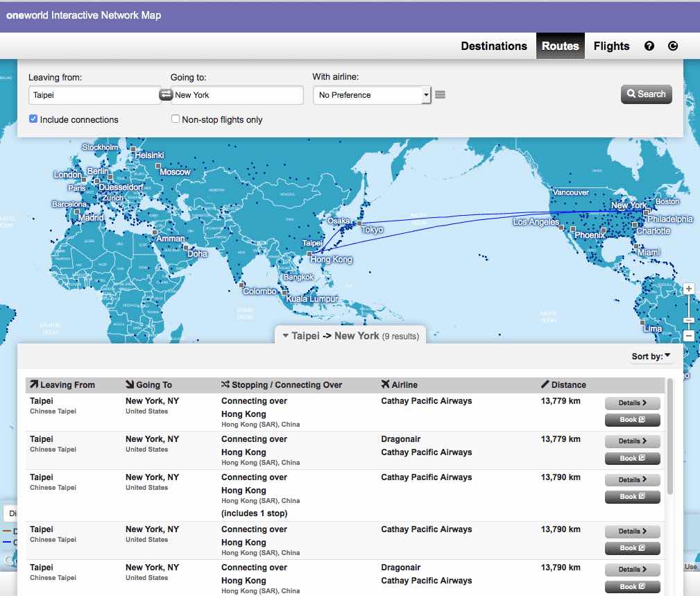Sort by Leaving From column header
700x596 pixels.
62,385
